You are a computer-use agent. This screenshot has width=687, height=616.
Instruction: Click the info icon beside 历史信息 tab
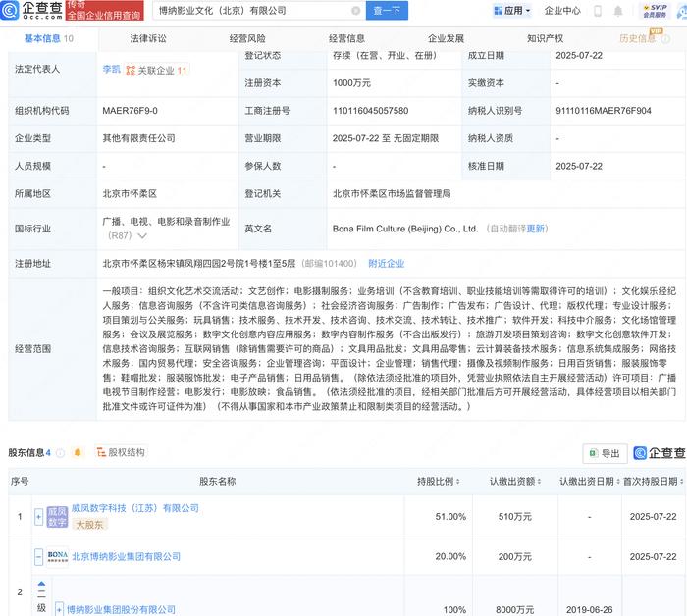(665, 39)
